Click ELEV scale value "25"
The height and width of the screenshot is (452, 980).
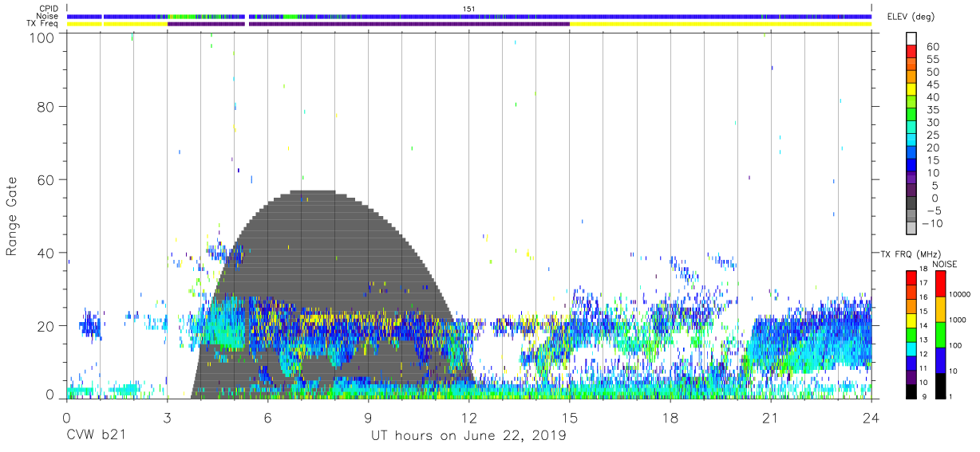coord(933,136)
